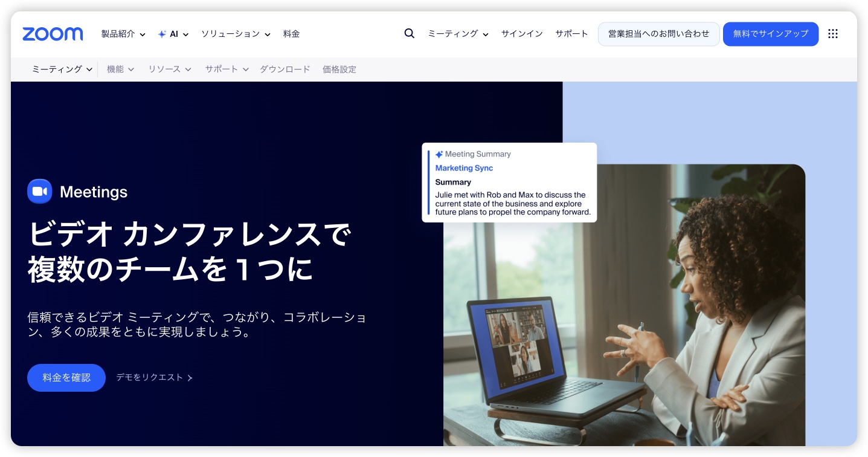Click arrow next to デモをリクエスト

point(190,378)
